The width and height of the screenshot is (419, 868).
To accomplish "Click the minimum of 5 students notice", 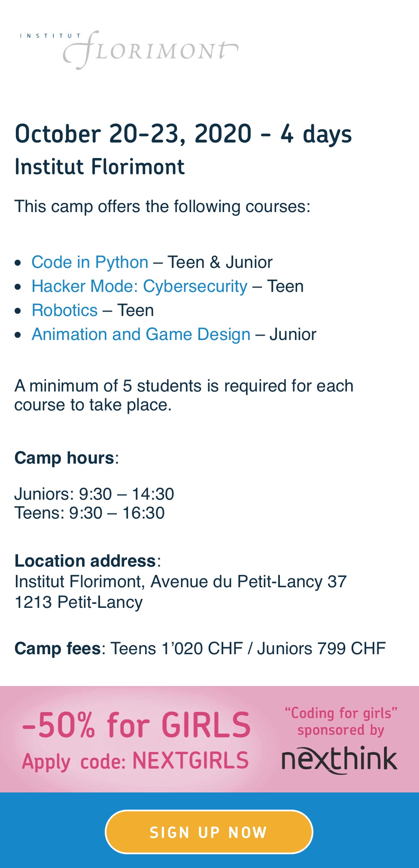I will [184, 395].
